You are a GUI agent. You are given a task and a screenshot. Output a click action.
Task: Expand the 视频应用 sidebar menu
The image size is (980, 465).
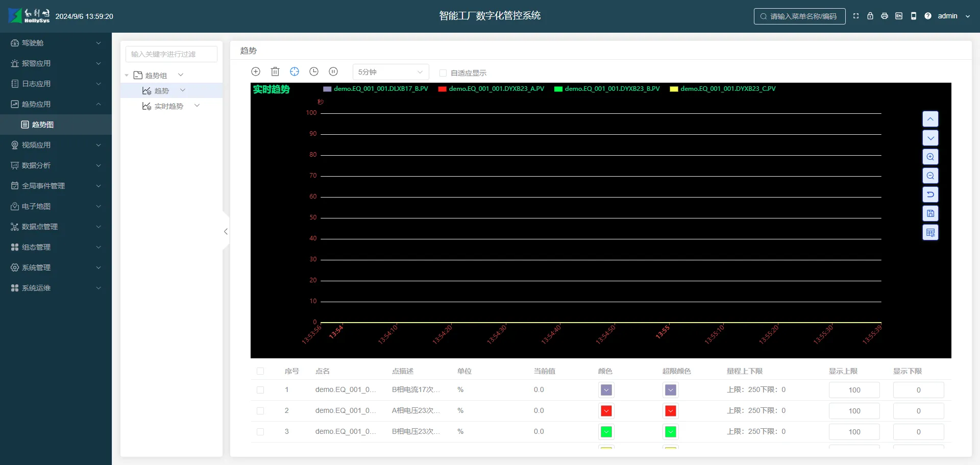point(56,145)
